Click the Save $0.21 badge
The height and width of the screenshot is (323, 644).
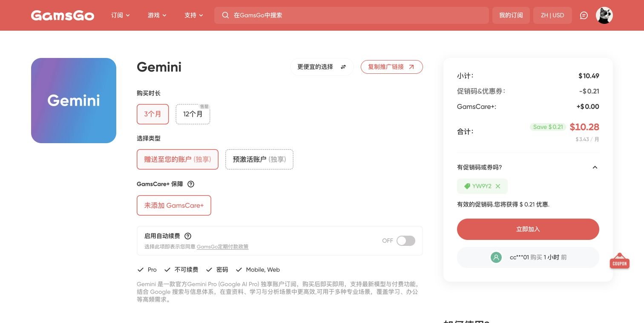pos(548,127)
